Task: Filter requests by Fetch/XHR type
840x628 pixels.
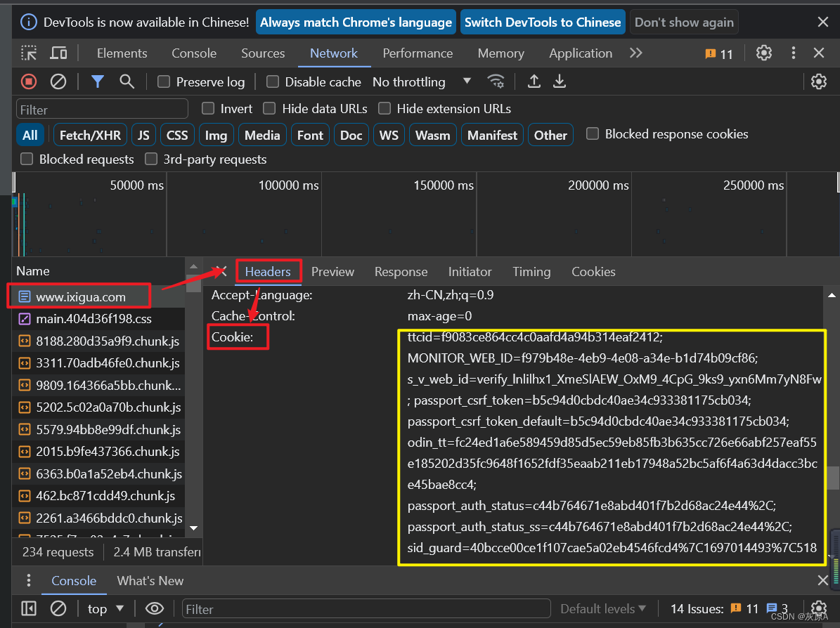Action: (x=90, y=135)
